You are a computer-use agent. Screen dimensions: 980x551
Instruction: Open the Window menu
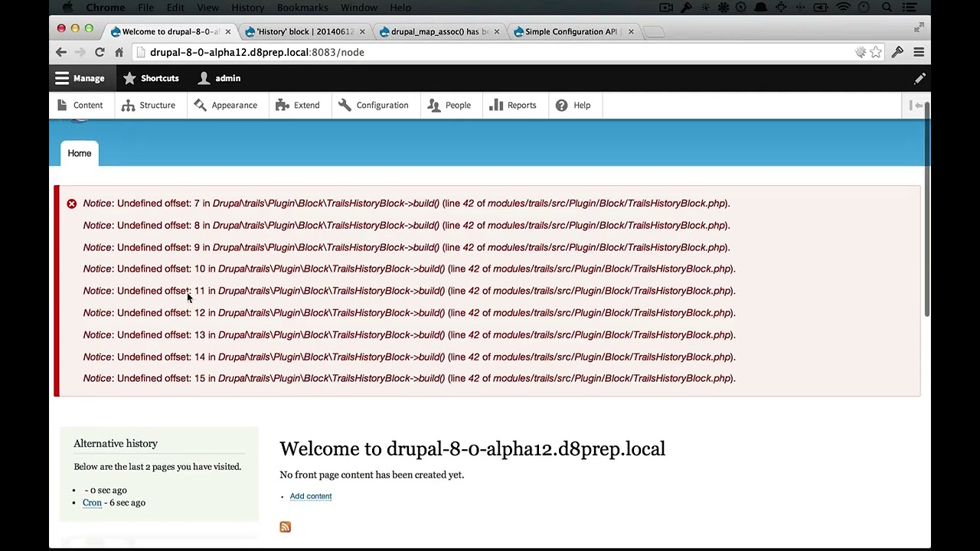[359, 8]
